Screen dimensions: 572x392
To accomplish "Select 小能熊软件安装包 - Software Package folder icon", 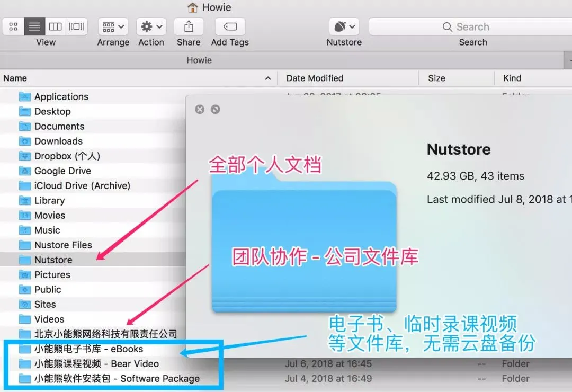I will tap(25, 379).
